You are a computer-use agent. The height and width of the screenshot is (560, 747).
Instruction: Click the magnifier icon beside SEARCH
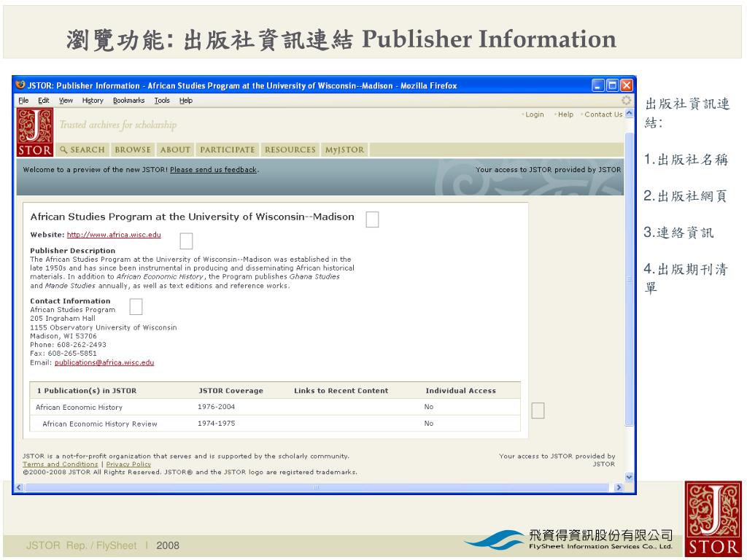(63, 149)
